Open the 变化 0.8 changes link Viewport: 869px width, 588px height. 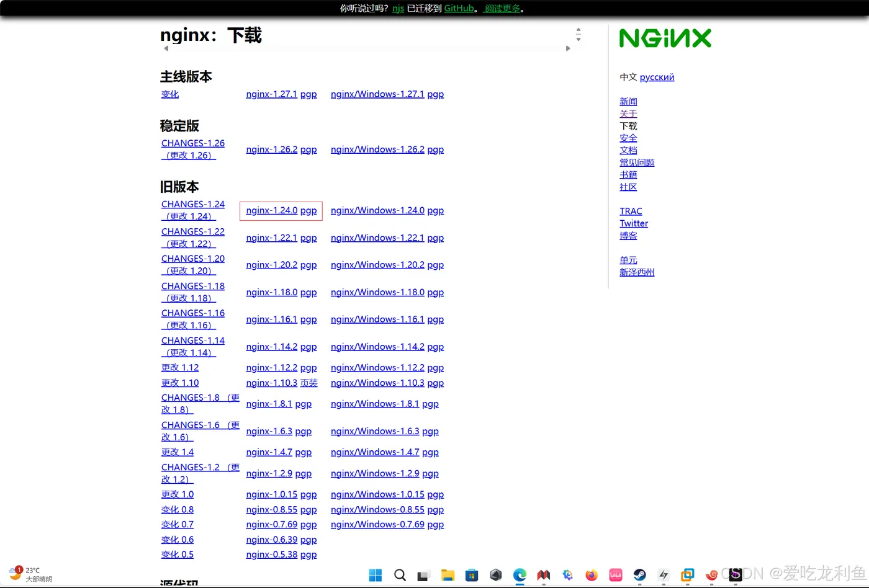point(178,510)
